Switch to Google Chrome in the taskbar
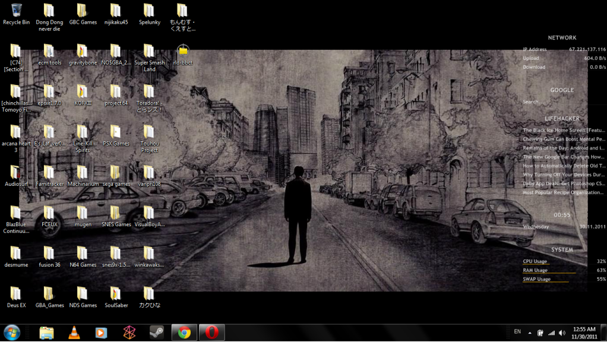The width and height of the screenshot is (607, 364). [184, 333]
